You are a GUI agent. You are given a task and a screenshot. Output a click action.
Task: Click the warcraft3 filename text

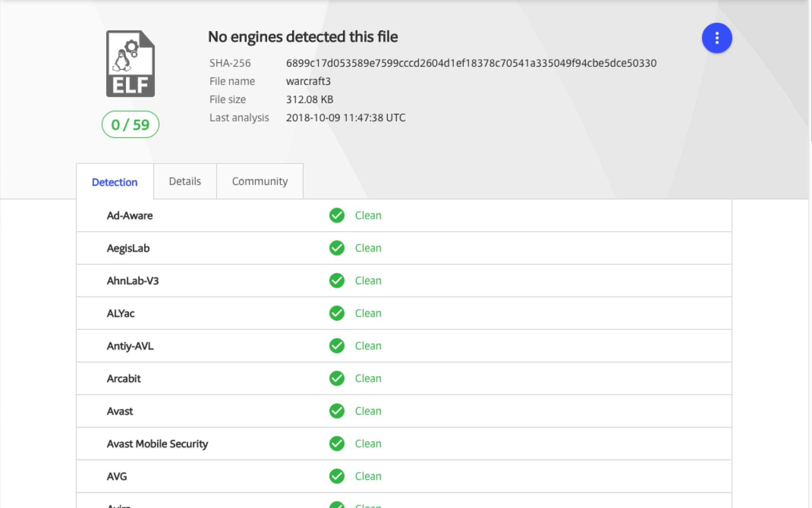(308, 81)
